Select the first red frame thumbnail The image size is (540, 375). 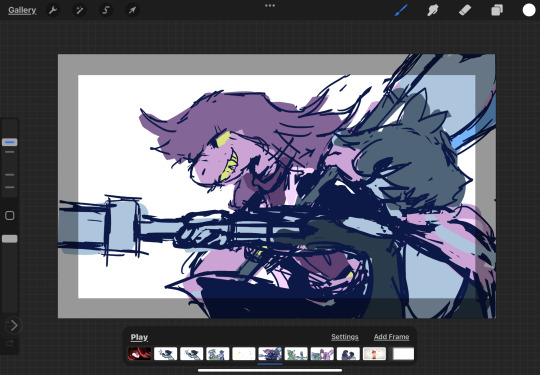point(139,354)
